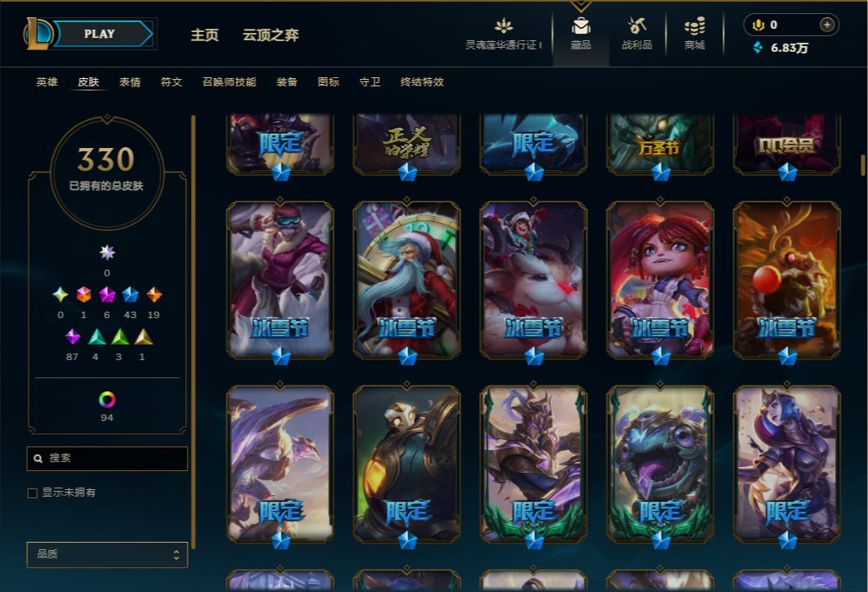Screen dimensions: 868x592
Task: Expand the 品质 sort dropdown
Action: click(108, 554)
